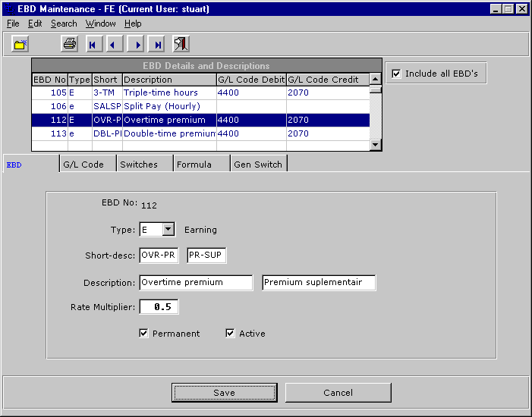Viewport: 532px width, 417px height.
Task: Click the Rate Multiplier input field
Action: (x=159, y=307)
